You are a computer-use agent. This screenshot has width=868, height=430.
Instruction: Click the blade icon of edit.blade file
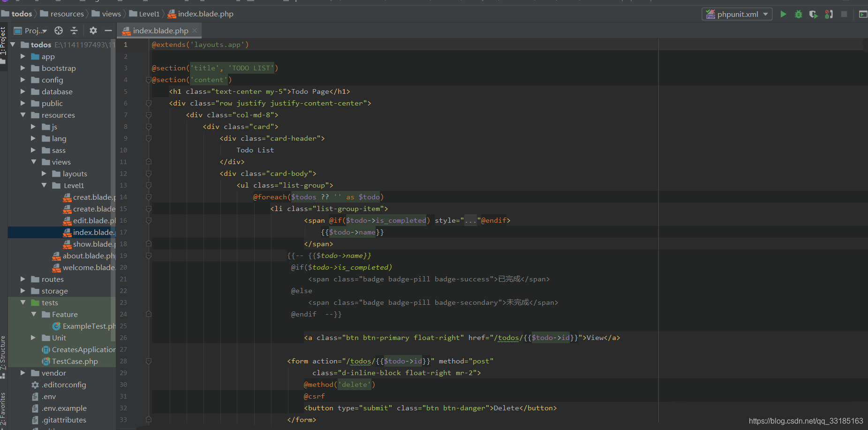coord(68,221)
